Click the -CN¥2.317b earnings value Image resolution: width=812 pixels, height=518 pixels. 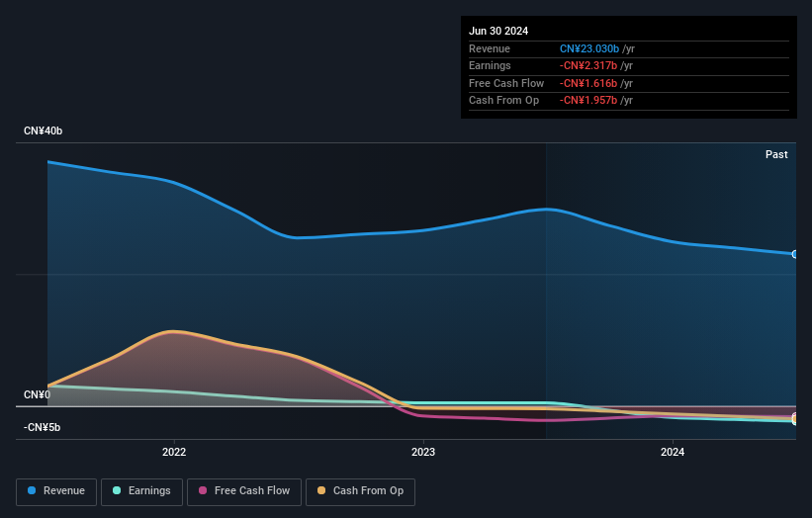click(588, 65)
